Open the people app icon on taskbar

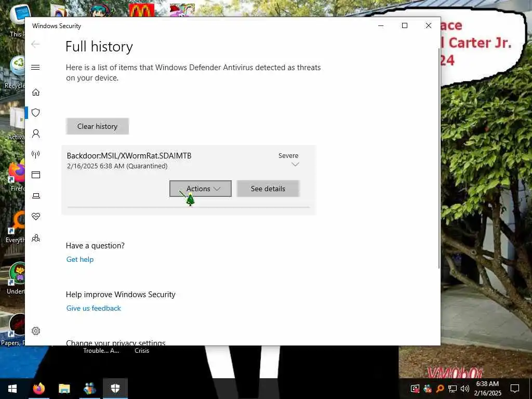[89, 389]
